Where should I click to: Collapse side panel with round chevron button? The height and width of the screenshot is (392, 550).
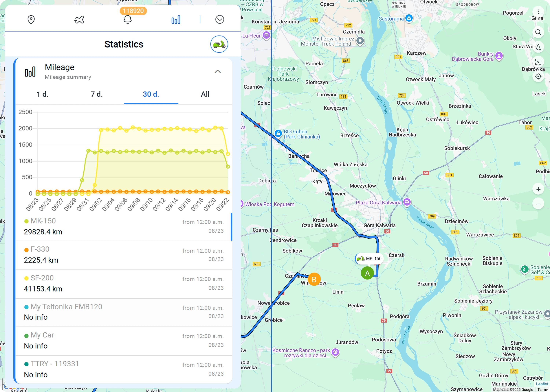coord(220,20)
